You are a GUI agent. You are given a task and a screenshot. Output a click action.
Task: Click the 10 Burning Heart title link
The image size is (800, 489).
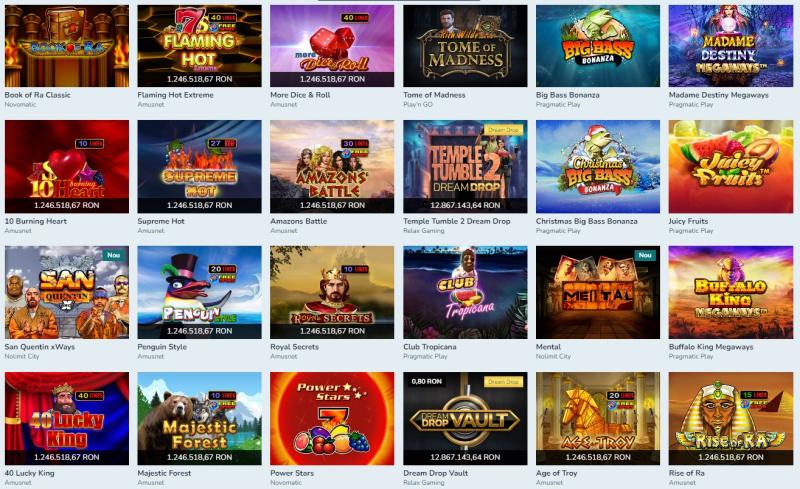pos(36,221)
